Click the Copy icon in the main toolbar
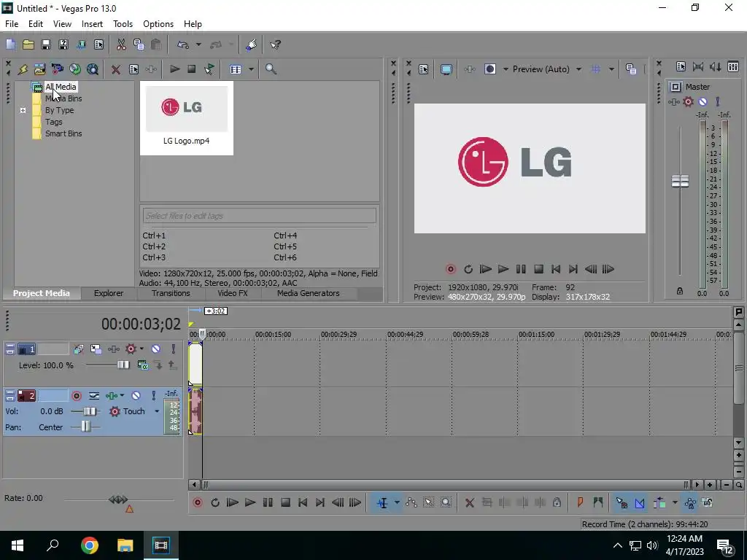 click(x=139, y=44)
